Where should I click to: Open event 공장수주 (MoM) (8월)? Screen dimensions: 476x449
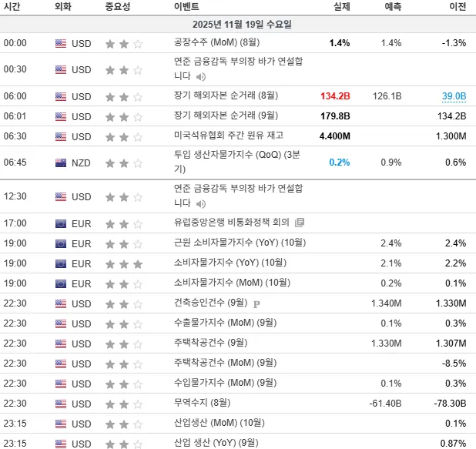216,42
